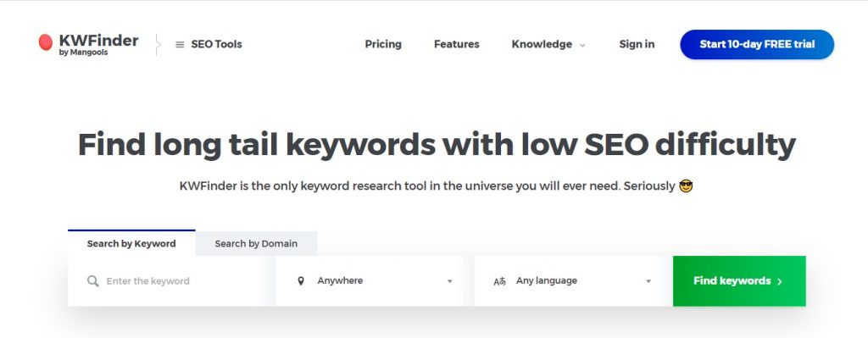The image size is (868, 338).
Task: Click the language translate icon
Action: [x=500, y=281]
